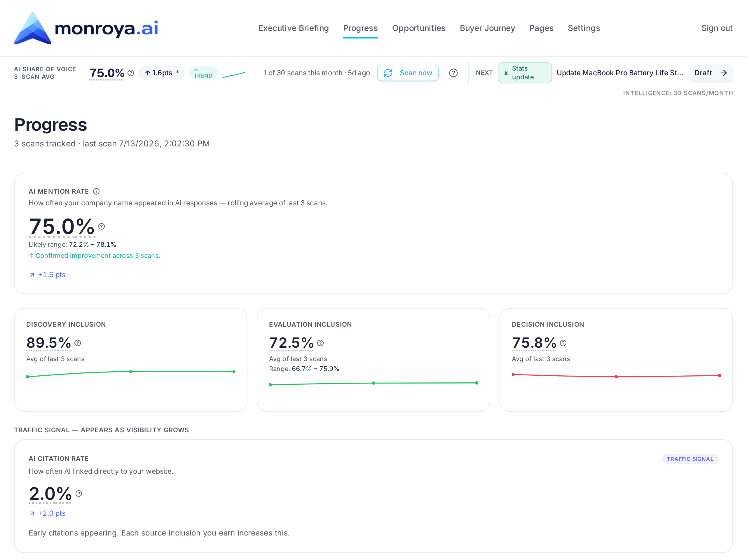Switch to the Progress tab

[360, 28]
